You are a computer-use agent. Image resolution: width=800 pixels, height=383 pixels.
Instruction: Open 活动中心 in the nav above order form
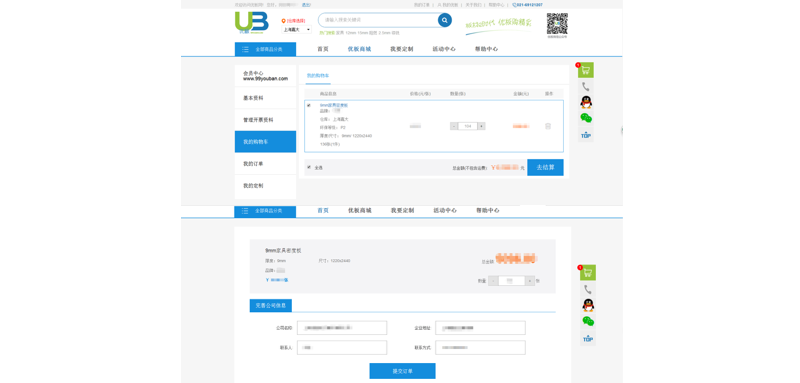[445, 211]
